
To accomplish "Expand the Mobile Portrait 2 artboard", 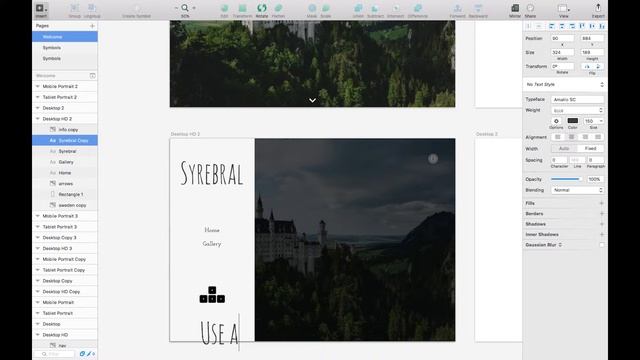I will pos(38,87).
